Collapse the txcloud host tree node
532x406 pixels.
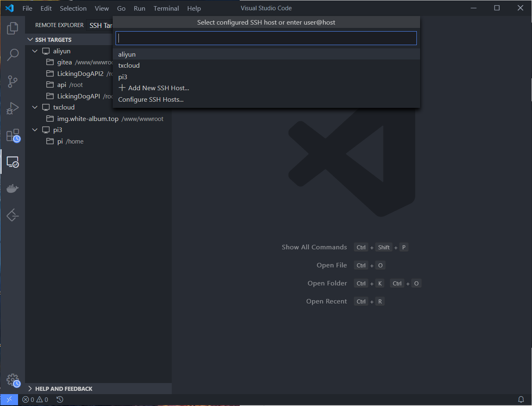click(x=35, y=107)
